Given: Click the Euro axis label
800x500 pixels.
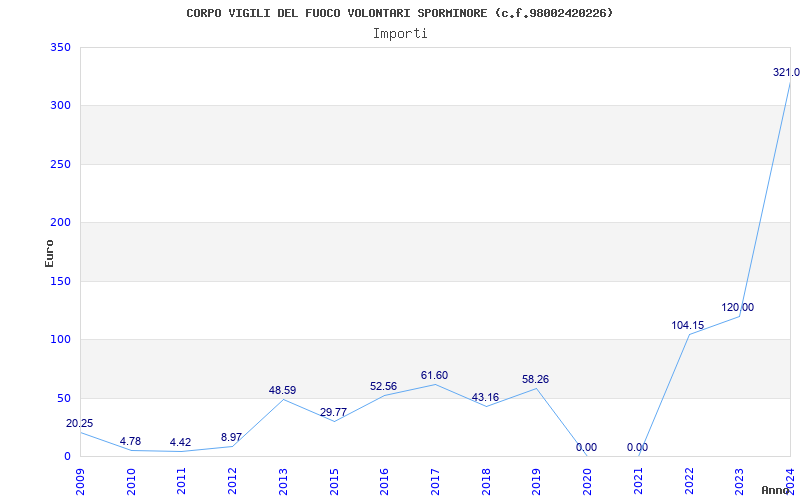Looking at the screenshot, I should [x=49, y=253].
